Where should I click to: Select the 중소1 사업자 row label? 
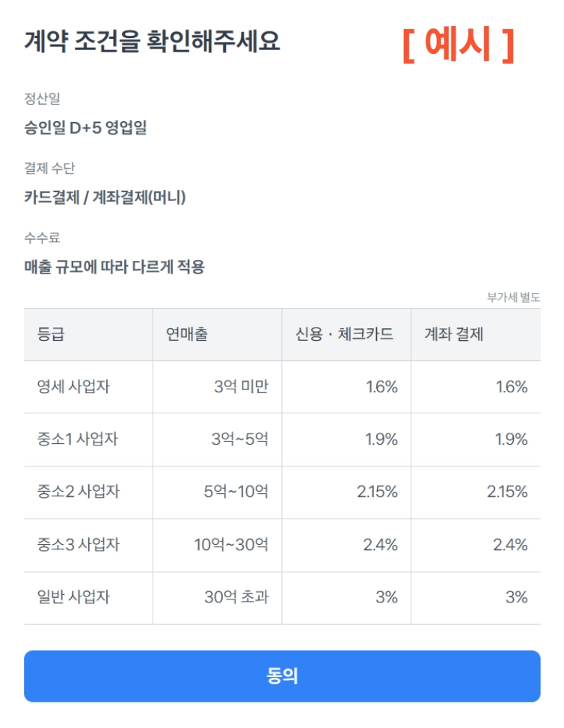(78, 439)
